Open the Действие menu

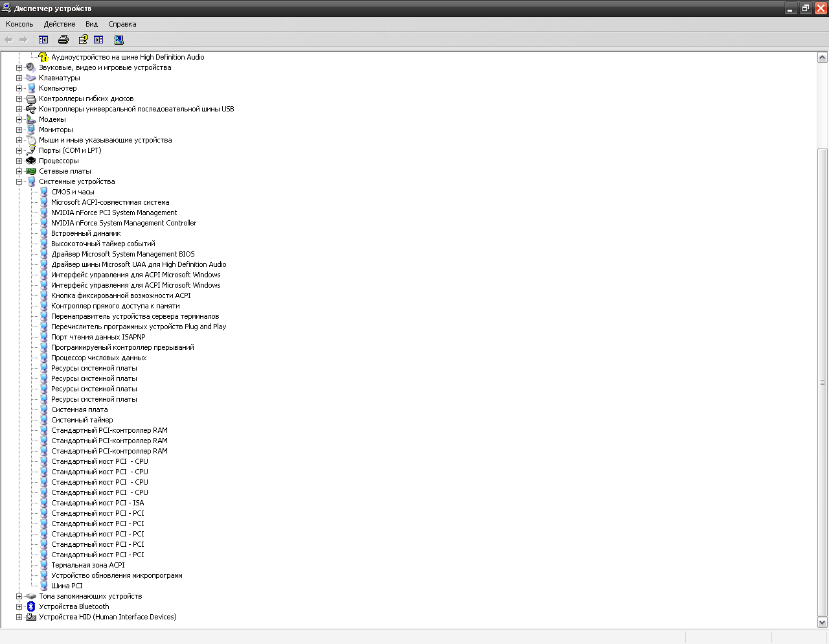tap(59, 24)
